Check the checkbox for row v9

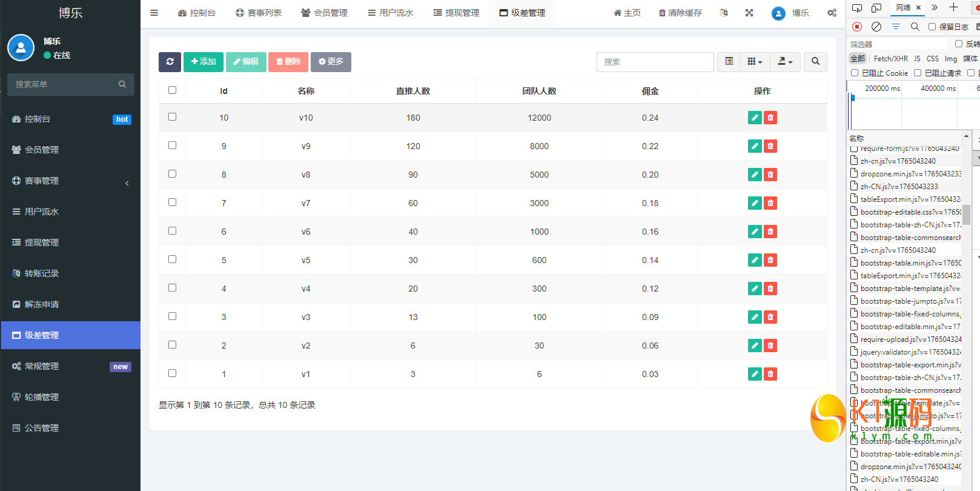pyautogui.click(x=172, y=145)
